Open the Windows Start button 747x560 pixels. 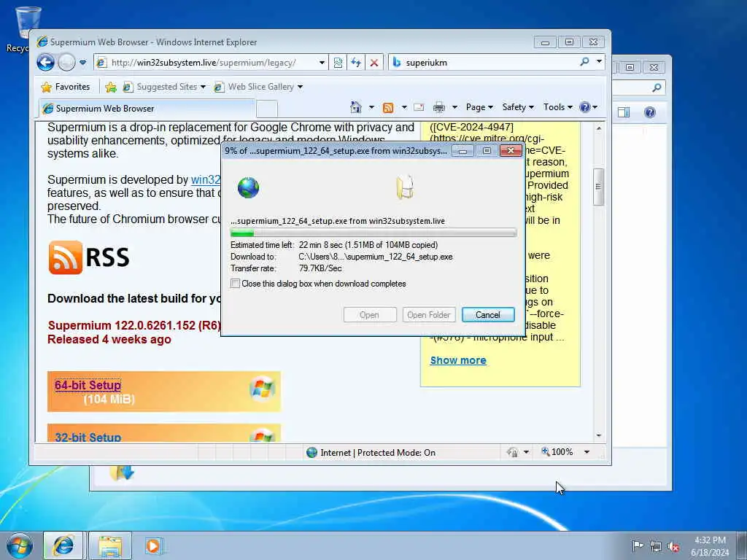click(19, 545)
